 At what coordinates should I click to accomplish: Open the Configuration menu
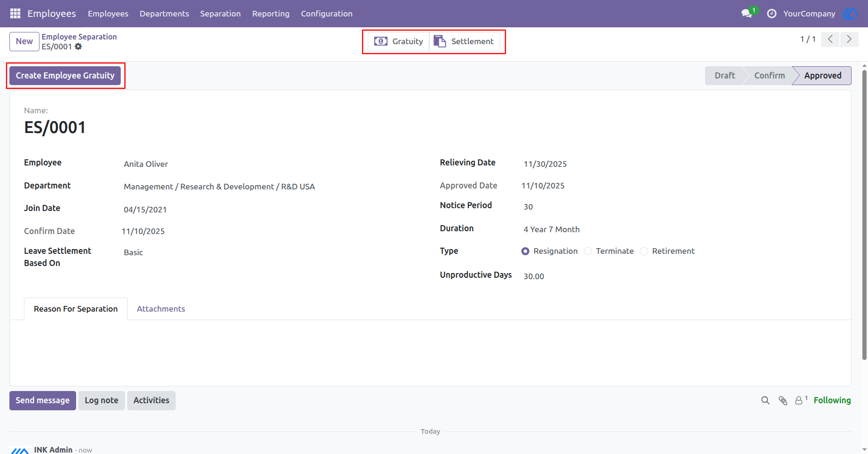[327, 14]
